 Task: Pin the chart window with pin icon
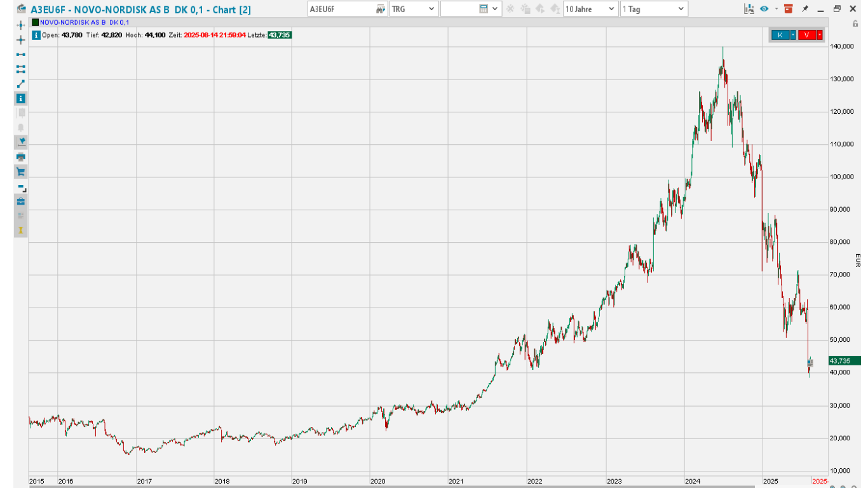point(805,9)
